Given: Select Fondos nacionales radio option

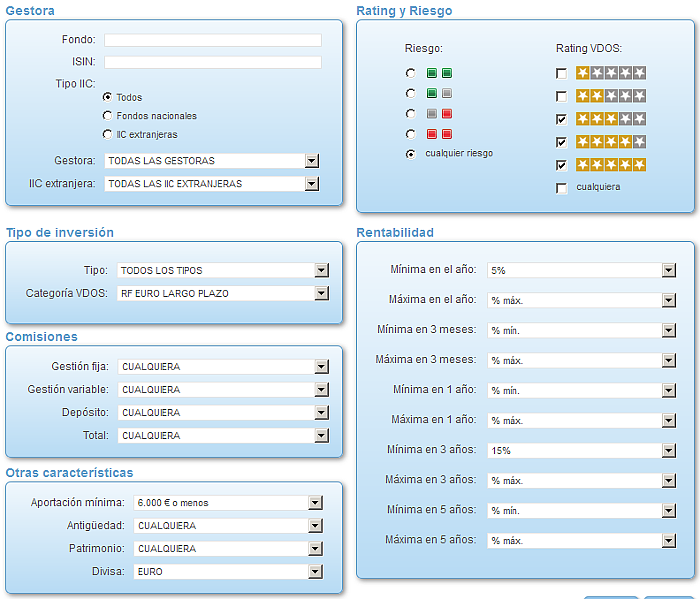Looking at the screenshot, I should pyautogui.click(x=107, y=116).
